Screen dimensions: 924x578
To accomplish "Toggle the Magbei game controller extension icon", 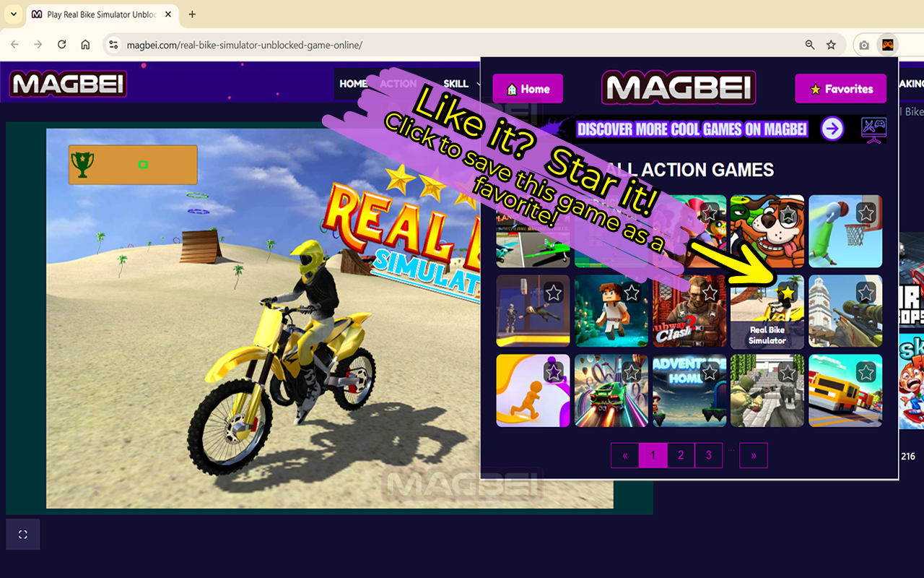I will click(887, 45).
